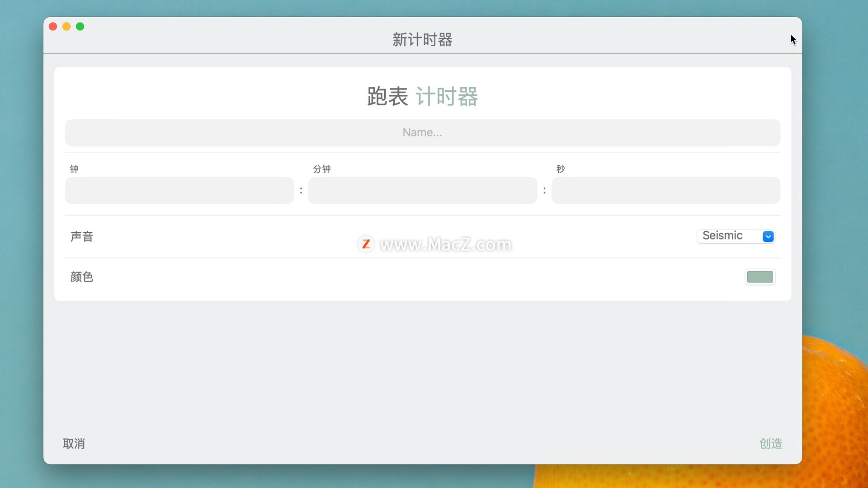Focus the 钟 hours input field

pos(179,190)
